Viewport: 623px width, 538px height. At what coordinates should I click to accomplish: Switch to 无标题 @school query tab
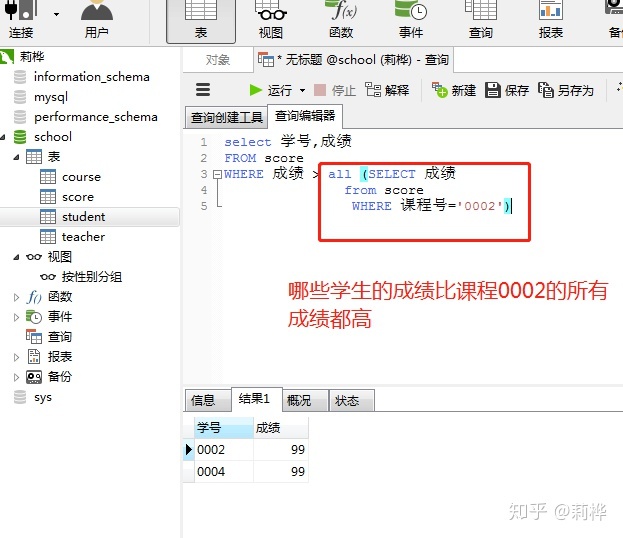[354, 60]
